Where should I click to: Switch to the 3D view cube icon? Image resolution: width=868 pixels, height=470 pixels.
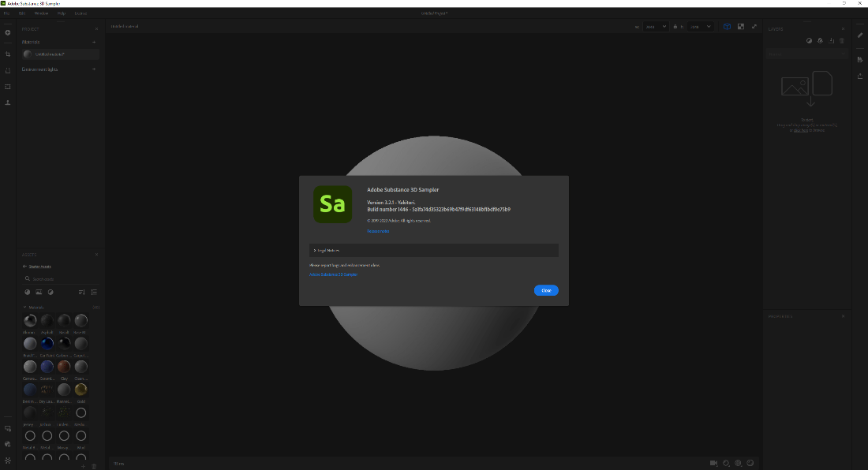[x=728, y=26]
